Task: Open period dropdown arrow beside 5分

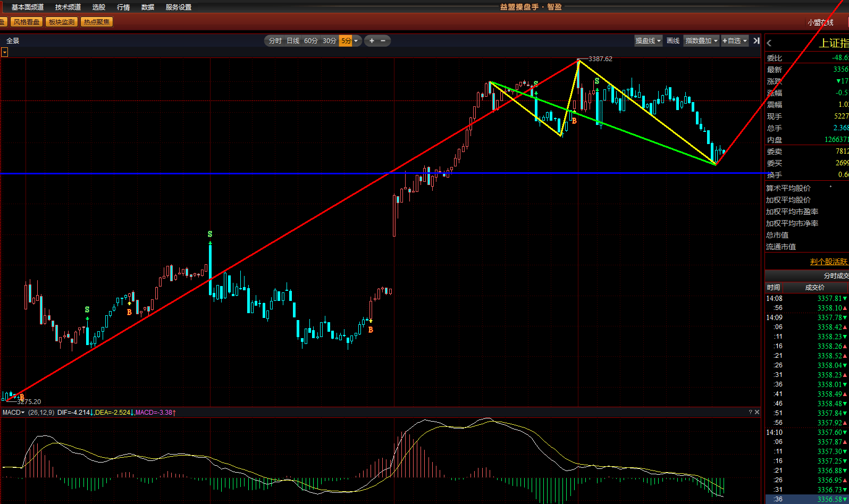Action: (x=356, y=40)
